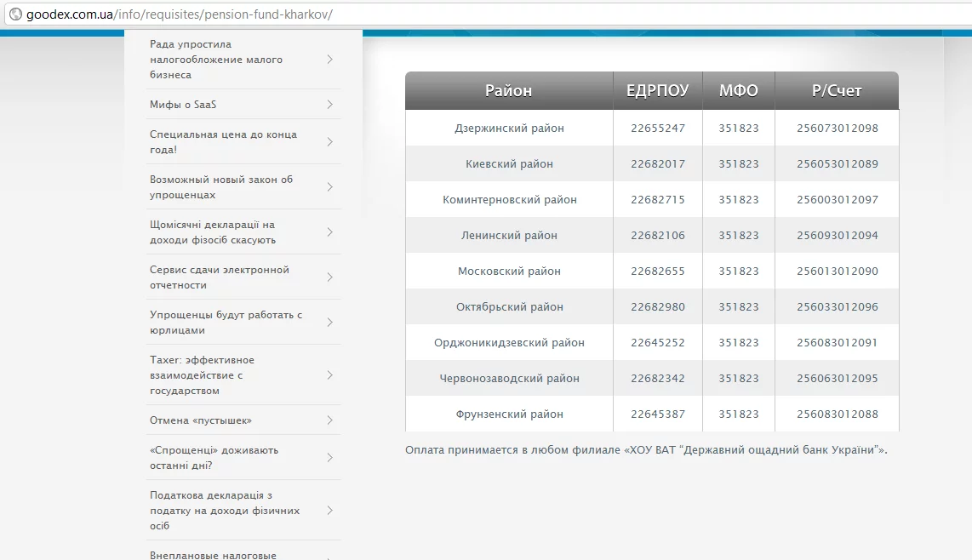Click account number 256053012089

point(838,164)
